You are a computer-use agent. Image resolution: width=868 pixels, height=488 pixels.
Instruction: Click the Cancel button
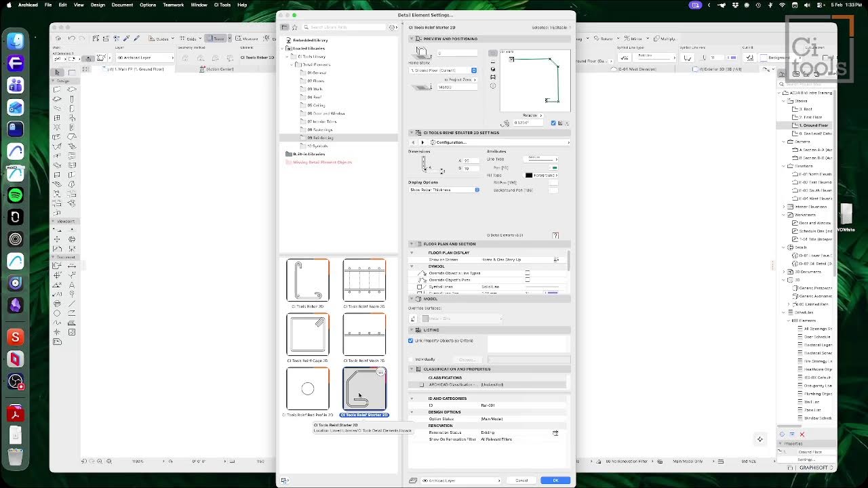(521, 481)
